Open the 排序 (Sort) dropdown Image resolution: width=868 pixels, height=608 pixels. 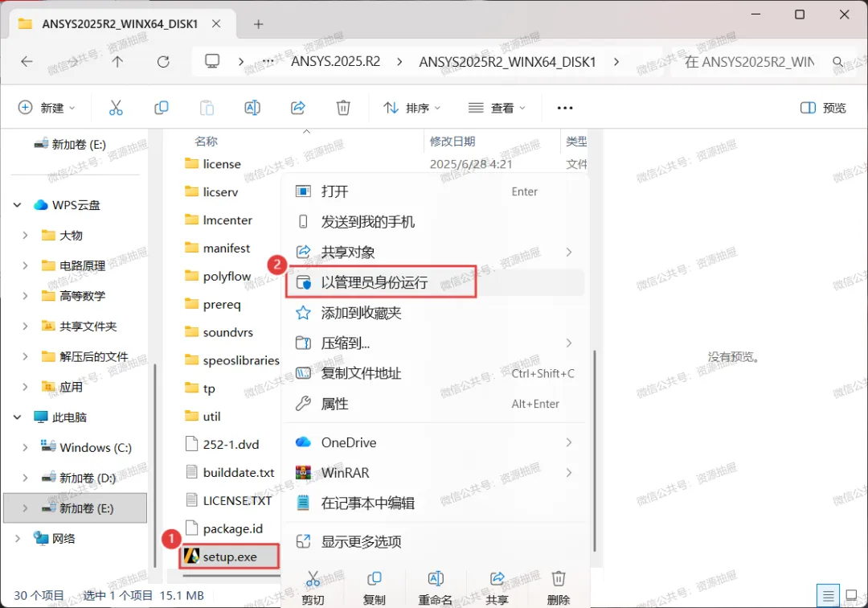point(411,108)
